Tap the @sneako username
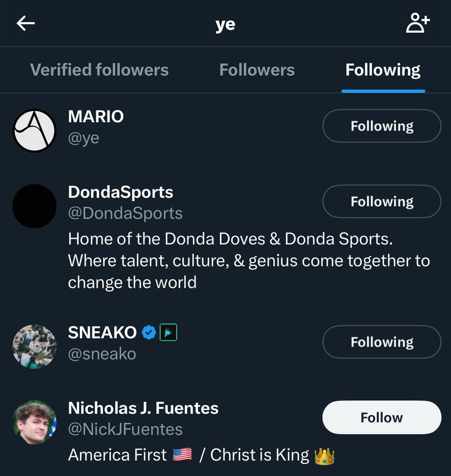 (102, 353)
